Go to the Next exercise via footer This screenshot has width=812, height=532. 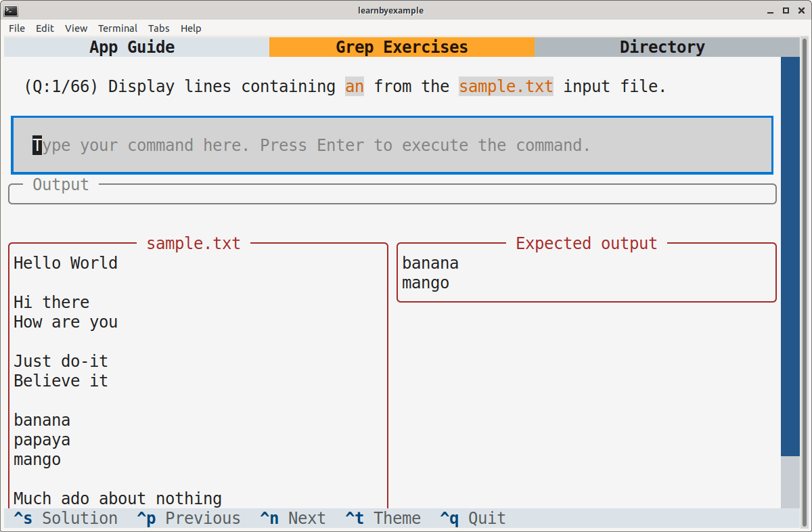292,518
